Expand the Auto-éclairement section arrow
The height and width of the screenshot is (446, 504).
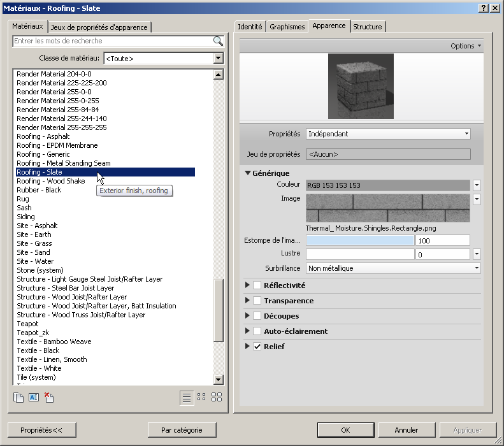(x=247, y=331)
